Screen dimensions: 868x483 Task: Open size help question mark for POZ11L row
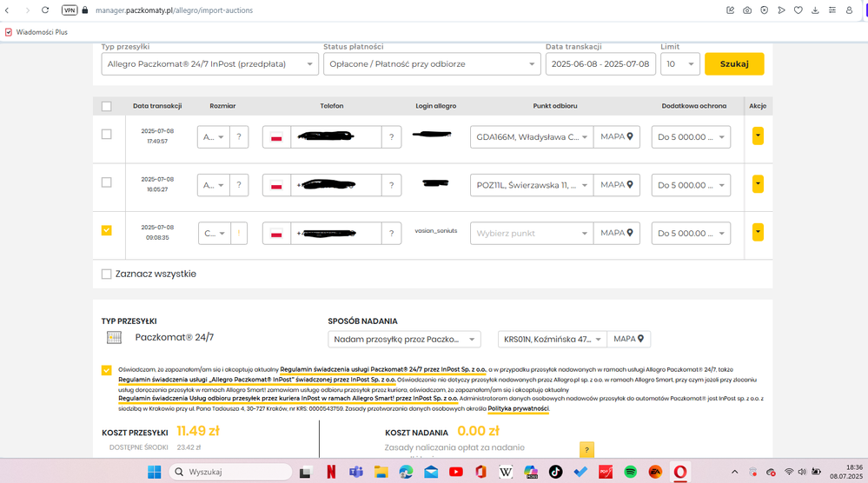(x=239, y=185)
